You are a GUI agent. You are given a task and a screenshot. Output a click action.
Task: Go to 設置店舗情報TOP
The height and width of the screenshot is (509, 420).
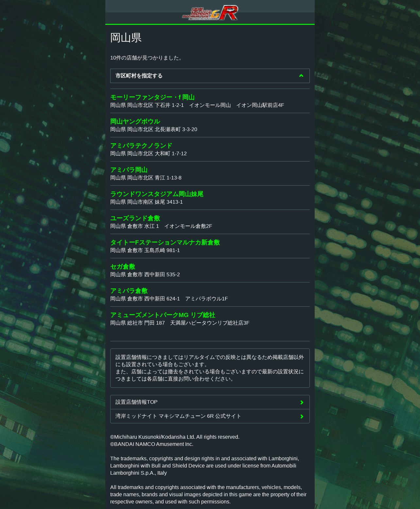pos(210,402)
